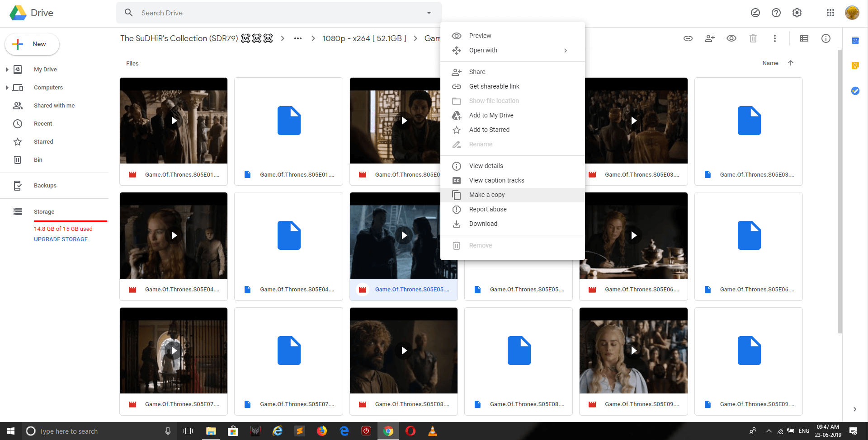Viewport: 868px width, 440px height.
Task: Show hidden system tray icons
Action: click(x=769, y=431)
